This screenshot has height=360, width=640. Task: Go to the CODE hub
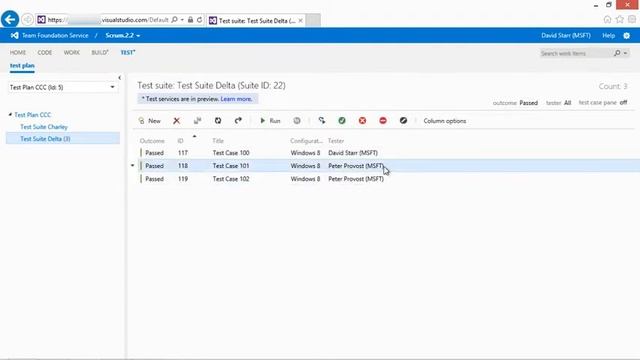44,53
